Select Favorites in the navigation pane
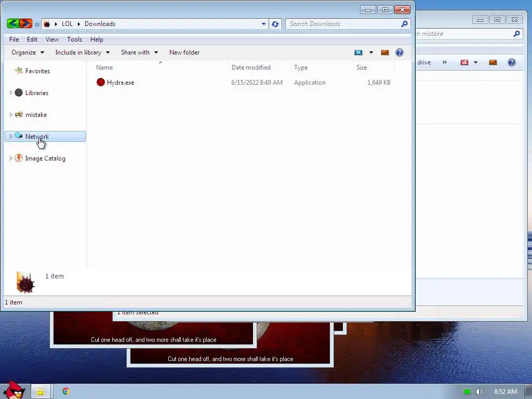 point(37,71)
